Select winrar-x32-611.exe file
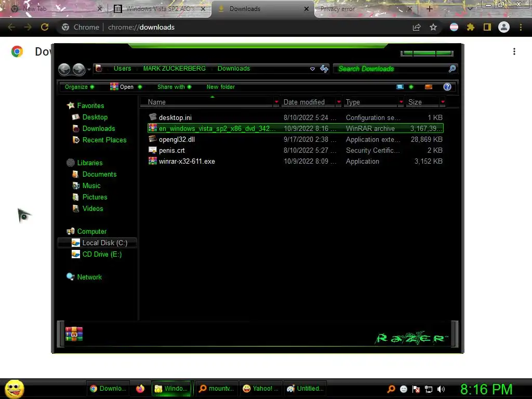Image resolution: width=532 pixels, height=399 pixels. coord(296,161)
